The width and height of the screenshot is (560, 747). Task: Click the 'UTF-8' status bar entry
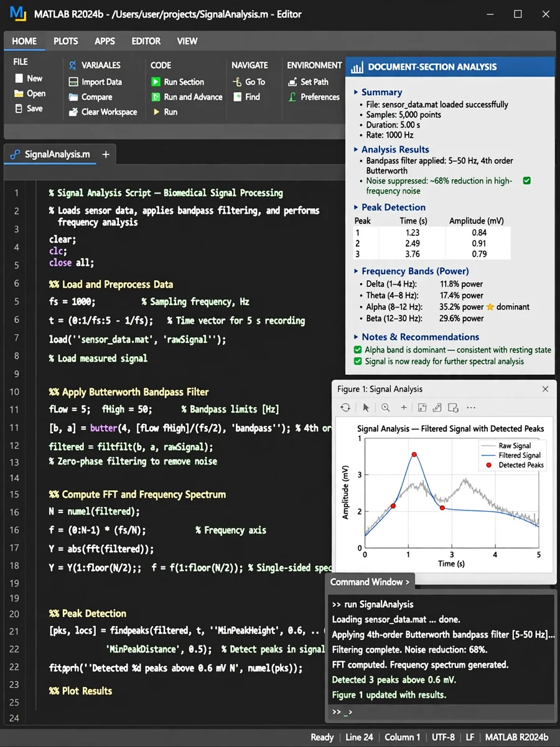pos(444,737)
